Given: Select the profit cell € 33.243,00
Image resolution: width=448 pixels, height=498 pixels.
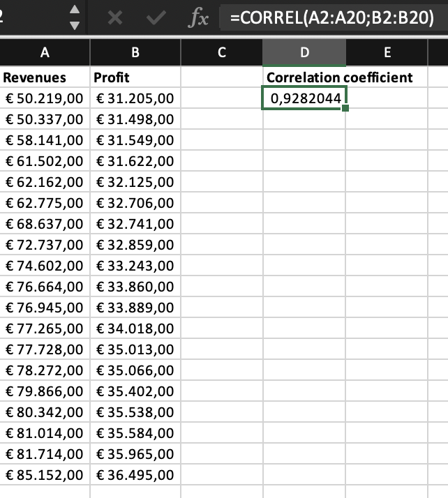Looking at the screenshot, I should [x=135, y=266].
